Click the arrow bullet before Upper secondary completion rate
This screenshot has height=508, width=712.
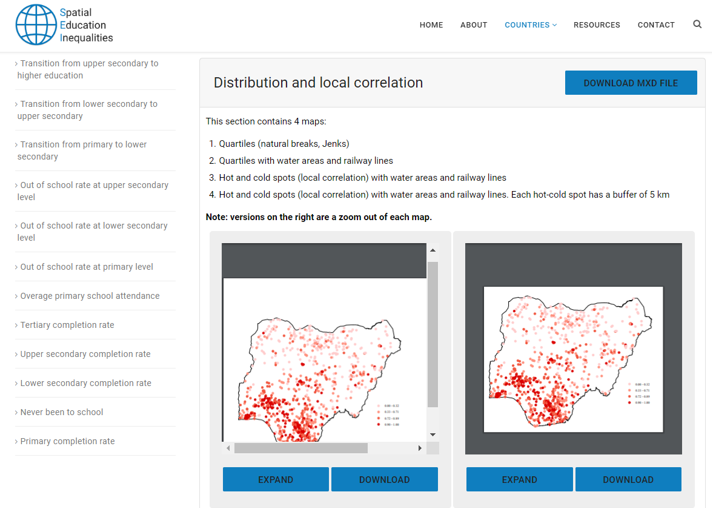coord(16,354)
